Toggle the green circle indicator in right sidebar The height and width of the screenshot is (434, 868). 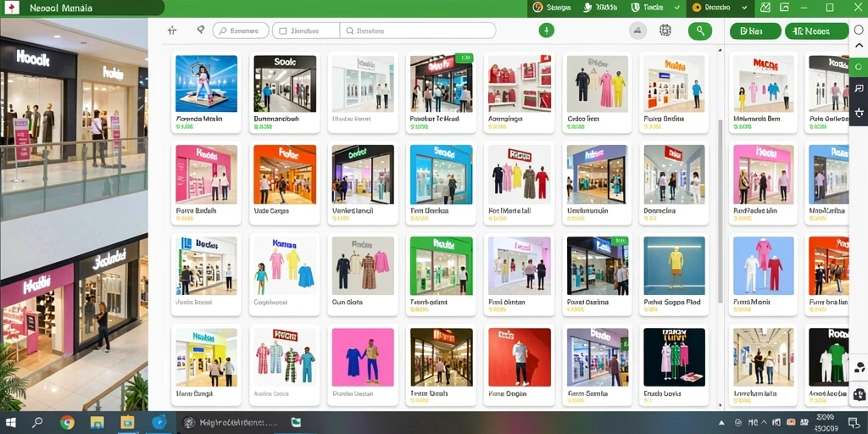pos(859,66)
